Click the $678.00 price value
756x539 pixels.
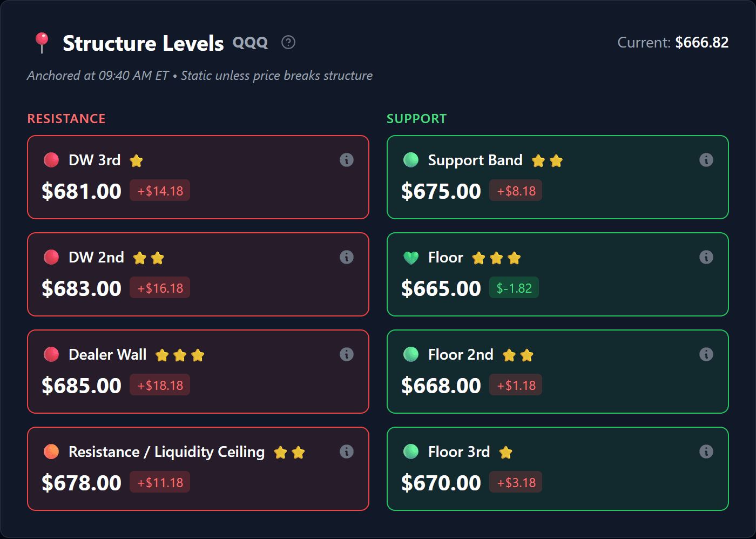tap(82, 483)
